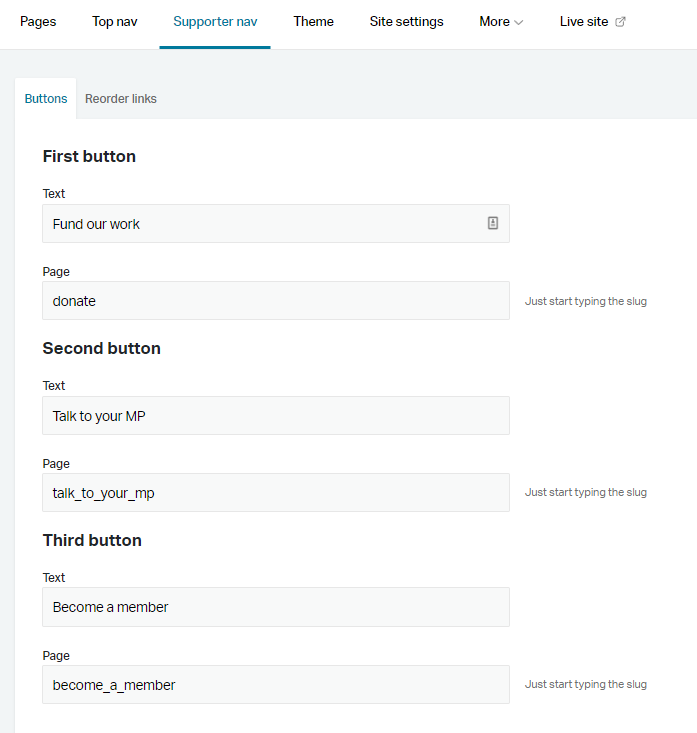
Task: Switch to the Reorder links sub-tab
Action: tap(121, 99)
